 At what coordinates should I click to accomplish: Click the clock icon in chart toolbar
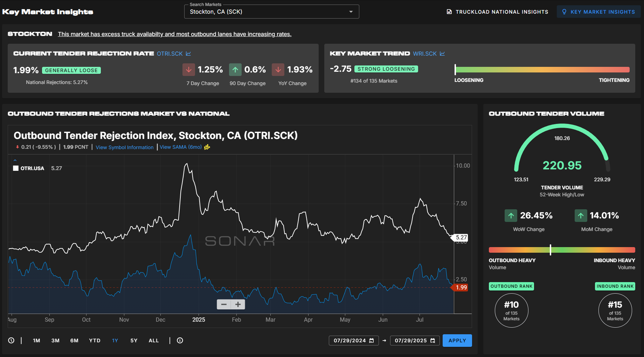pos(11,341)
